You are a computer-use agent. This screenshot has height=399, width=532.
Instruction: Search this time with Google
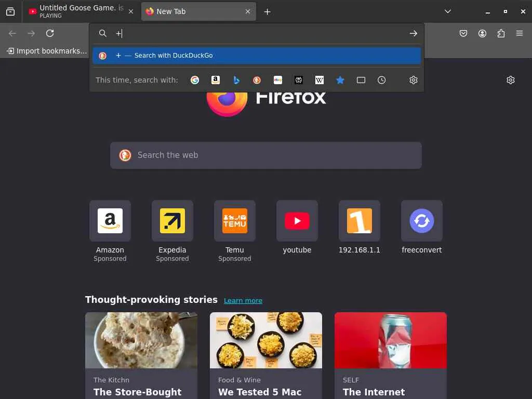click(195, 80)
